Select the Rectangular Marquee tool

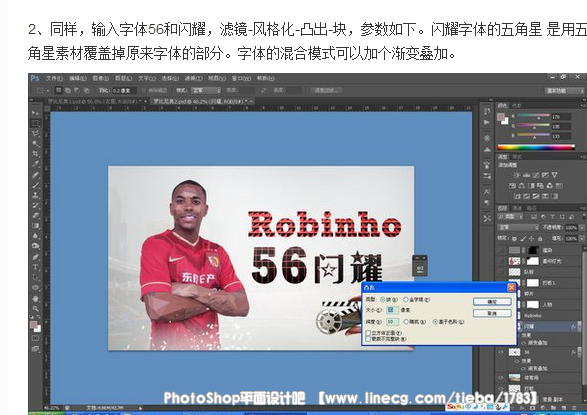click(x=36, y=123)
